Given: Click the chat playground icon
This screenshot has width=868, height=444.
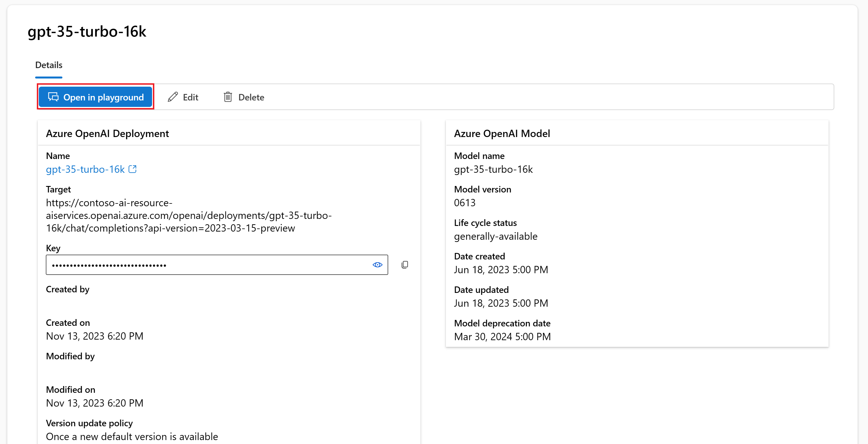Looking at the screenshot, I should point(53,97).
